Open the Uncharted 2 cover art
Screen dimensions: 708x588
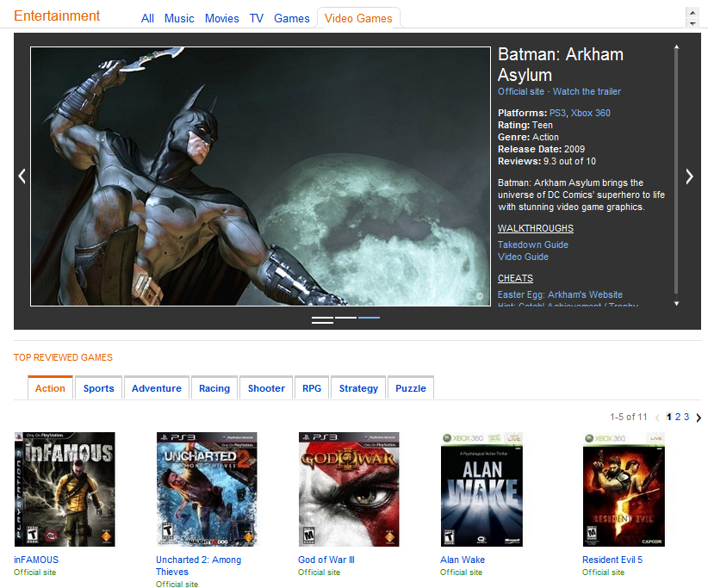pyautogui.click(x=207, y=489)
